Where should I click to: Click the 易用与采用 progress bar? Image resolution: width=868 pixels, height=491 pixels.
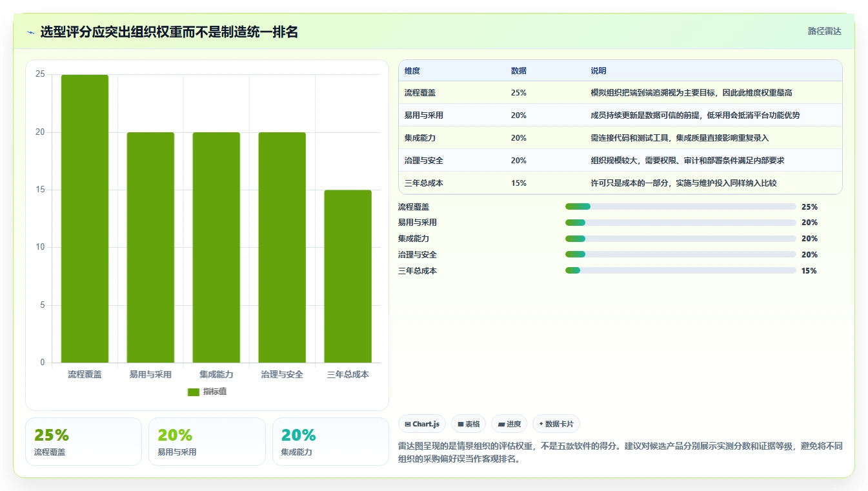pyautogui.click(x=681, y=223)
